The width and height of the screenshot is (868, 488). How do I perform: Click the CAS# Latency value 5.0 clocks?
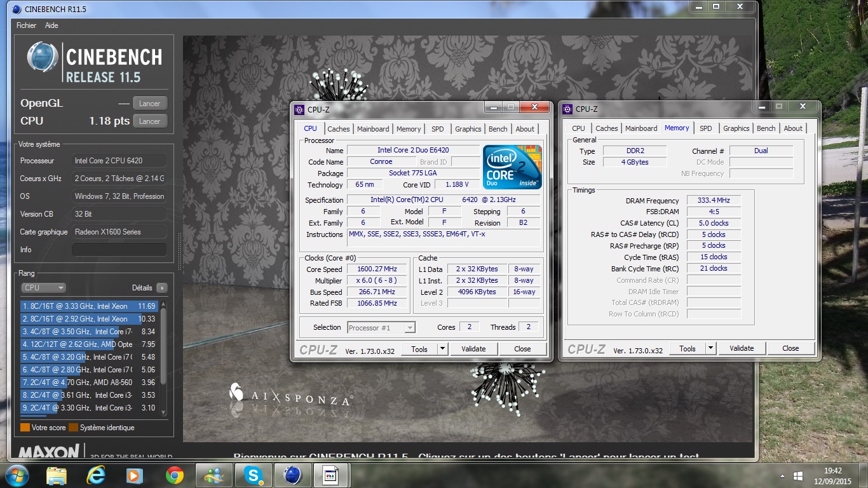pos(714,224)
